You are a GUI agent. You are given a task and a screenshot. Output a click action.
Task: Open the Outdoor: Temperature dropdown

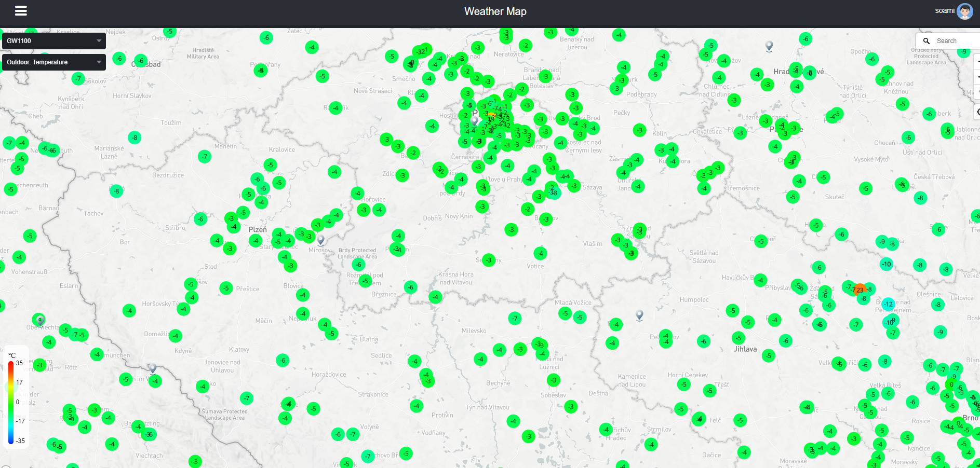coord(53,62)
